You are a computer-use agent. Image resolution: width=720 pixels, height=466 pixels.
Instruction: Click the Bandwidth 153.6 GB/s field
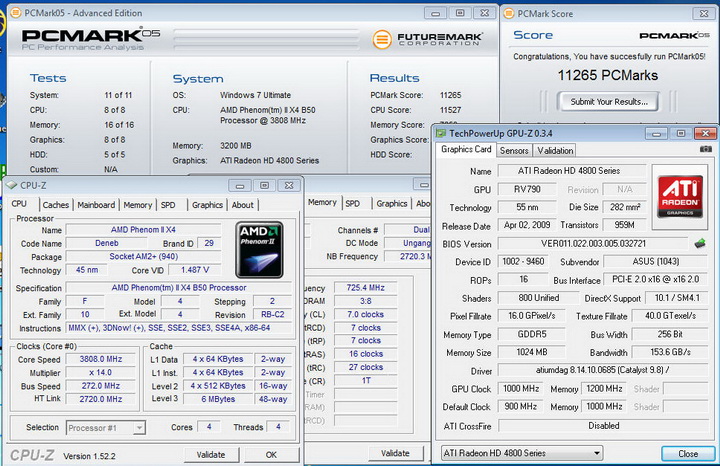pyautogui.click(x=670, y=352)
